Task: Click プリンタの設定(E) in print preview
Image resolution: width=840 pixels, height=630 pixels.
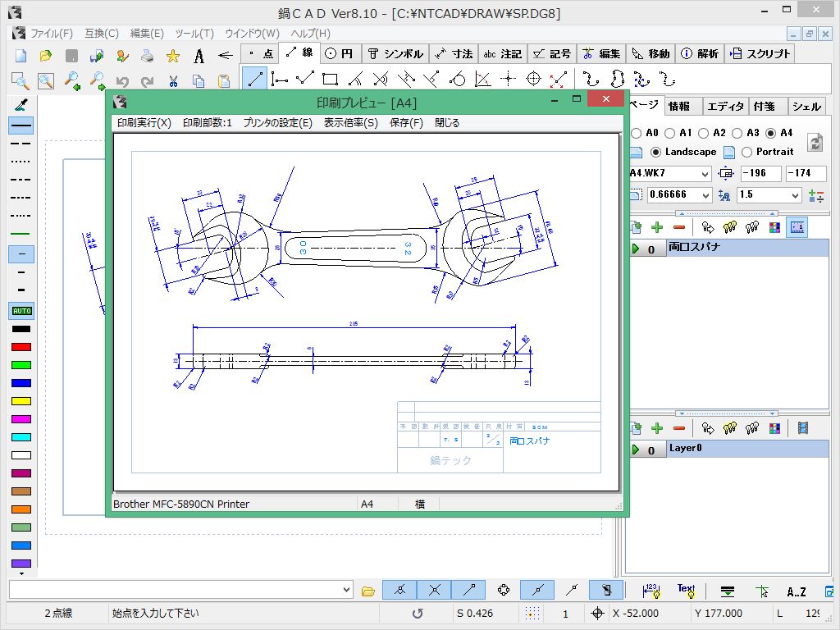Action: pyautogui.click(x=277, y=123)
